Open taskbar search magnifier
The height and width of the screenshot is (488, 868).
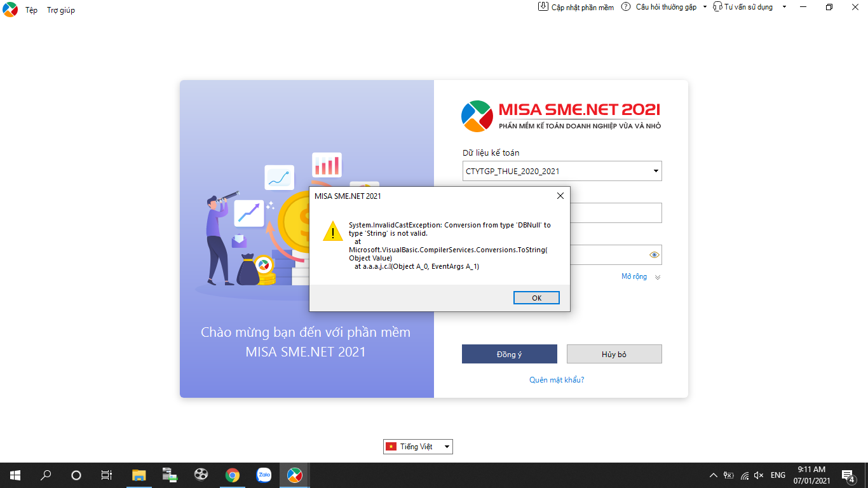(x=46, y=475)
